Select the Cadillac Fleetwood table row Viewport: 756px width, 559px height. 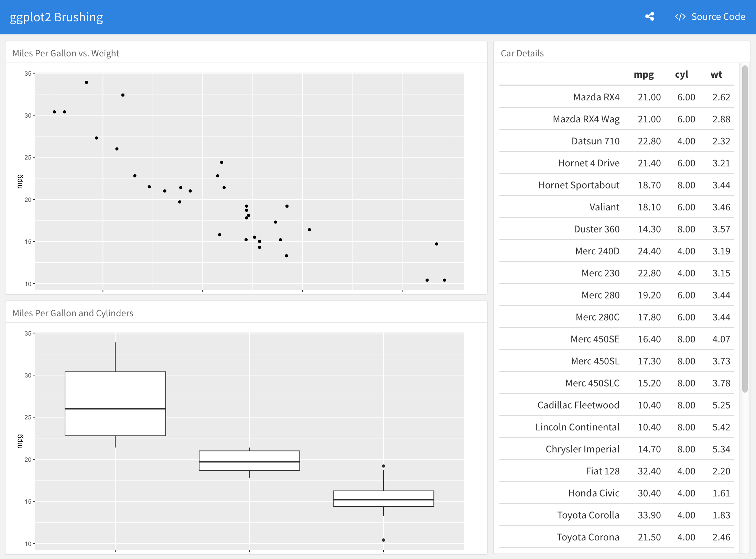(578, 405)
